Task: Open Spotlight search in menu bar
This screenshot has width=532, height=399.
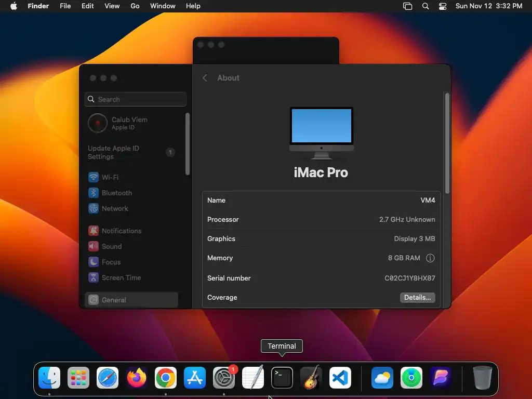Action: pos(425,6)
